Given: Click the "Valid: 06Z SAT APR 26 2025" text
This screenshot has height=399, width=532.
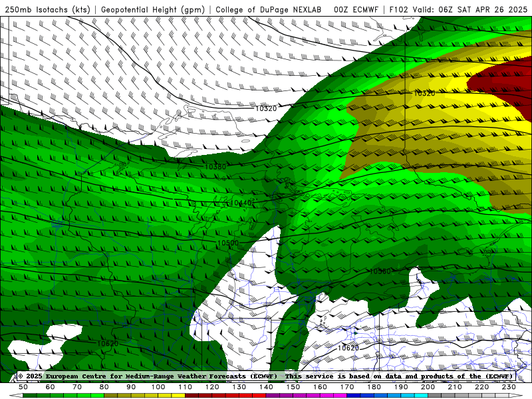Looking at the screenshot, I should [470, 9].
